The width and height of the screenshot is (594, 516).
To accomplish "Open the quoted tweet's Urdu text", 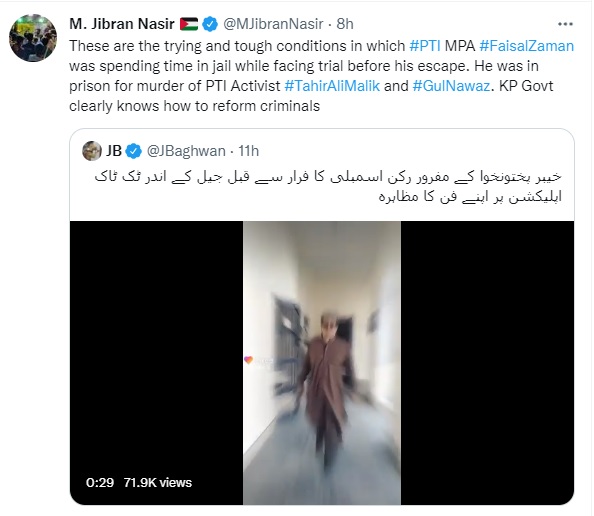I will click(328, 186).
